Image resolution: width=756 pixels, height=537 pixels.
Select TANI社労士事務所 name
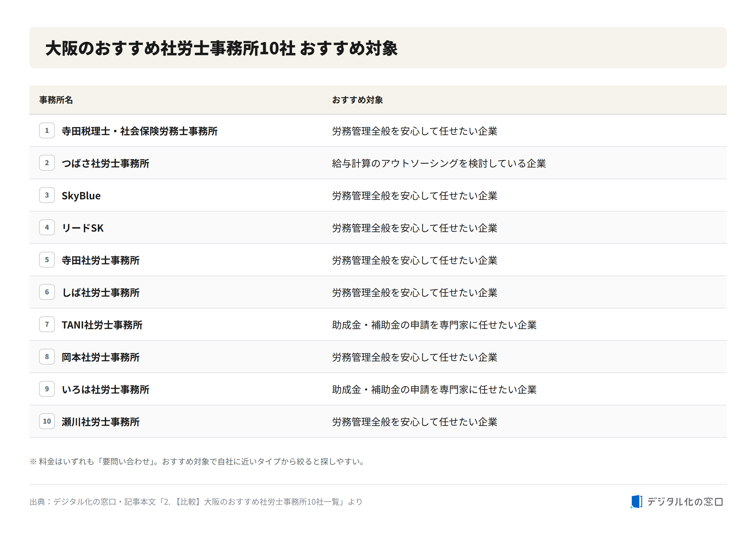[x=102, y=325]
